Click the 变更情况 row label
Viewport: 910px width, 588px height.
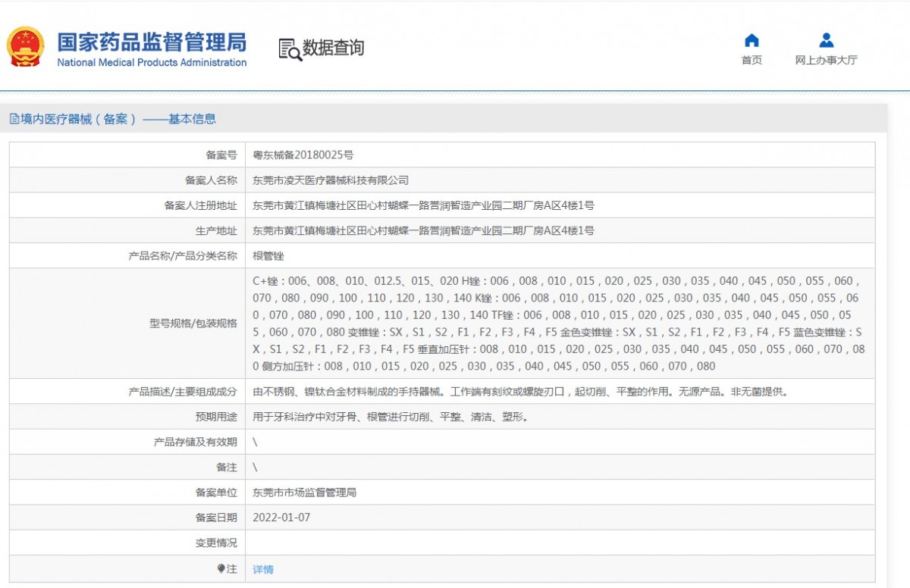(216, 543)
